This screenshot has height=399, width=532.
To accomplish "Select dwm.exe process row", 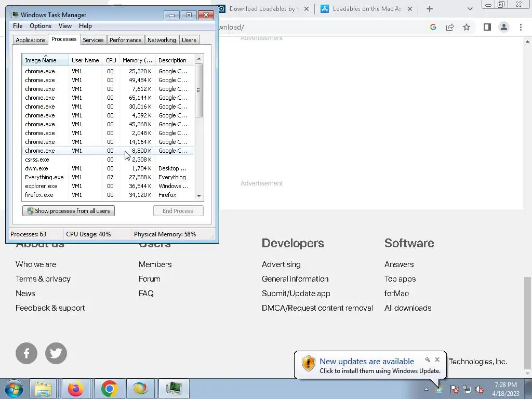I will tap(108, 168).
